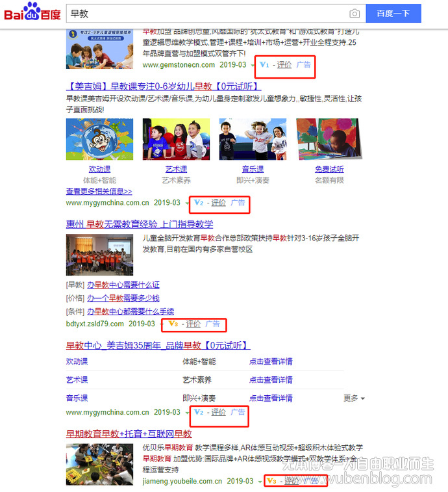Image resolution: width=448 pixels, height=492 pixels.
Task: Open 早期教育早教+托育+互联网早教 result title
Action: [x=129, y=434]
